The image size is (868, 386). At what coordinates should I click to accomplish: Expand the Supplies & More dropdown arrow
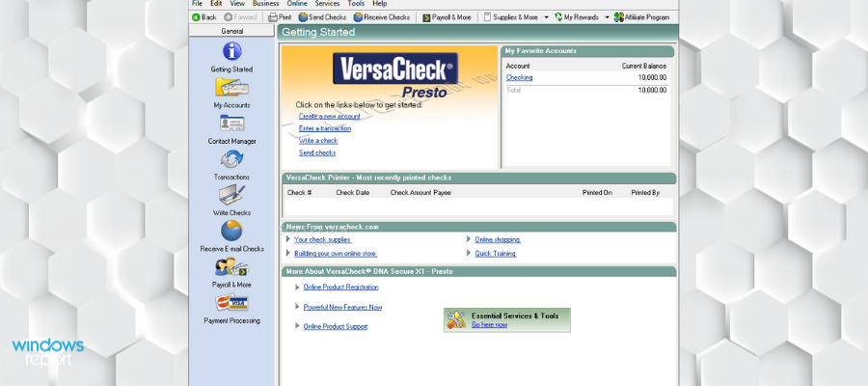tap(547, 17)
